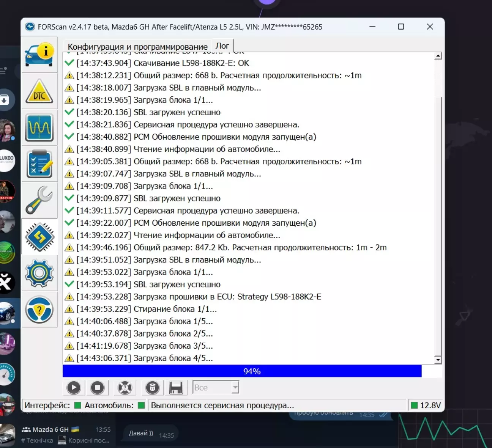Select the "Лог" tab

(x=222, y=46)
